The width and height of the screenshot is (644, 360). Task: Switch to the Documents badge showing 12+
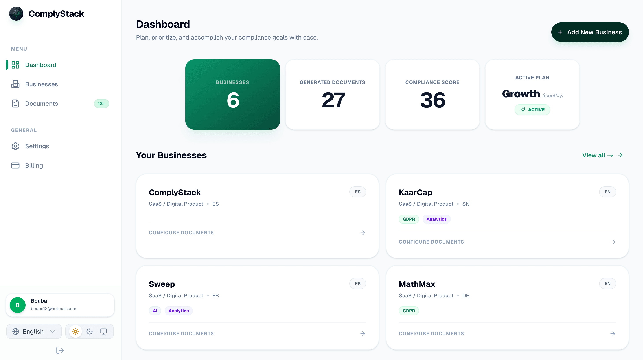click(x=101, y=103)
